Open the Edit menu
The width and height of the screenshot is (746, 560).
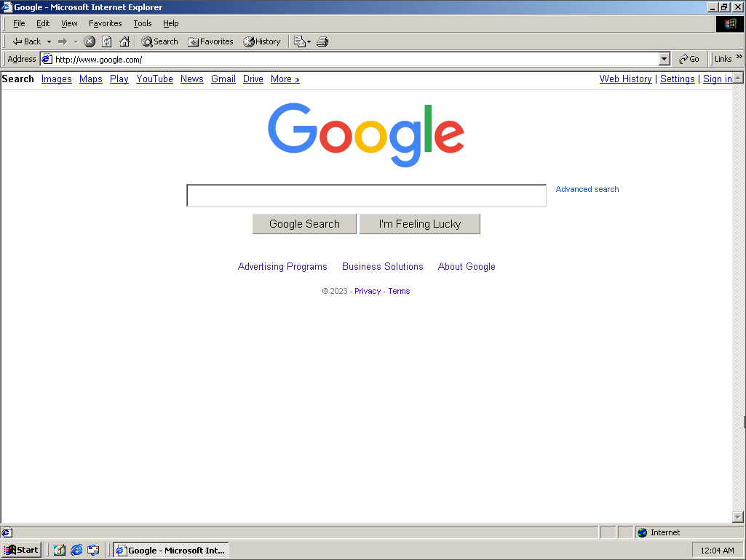point(43,23)
